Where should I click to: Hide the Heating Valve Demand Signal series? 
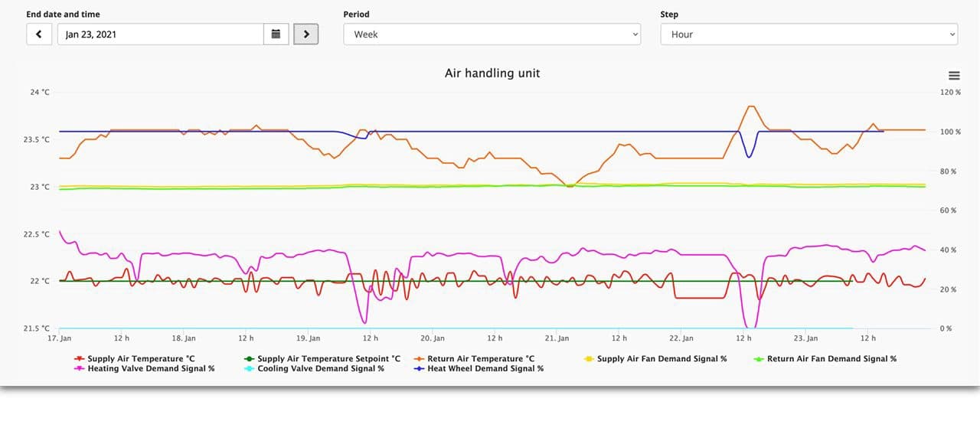click(151, 368)
